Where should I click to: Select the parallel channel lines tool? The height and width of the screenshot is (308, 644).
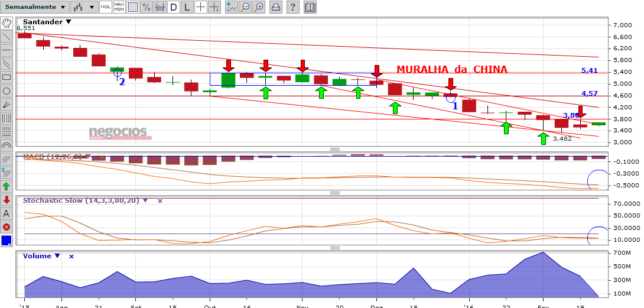click(6, 63)
